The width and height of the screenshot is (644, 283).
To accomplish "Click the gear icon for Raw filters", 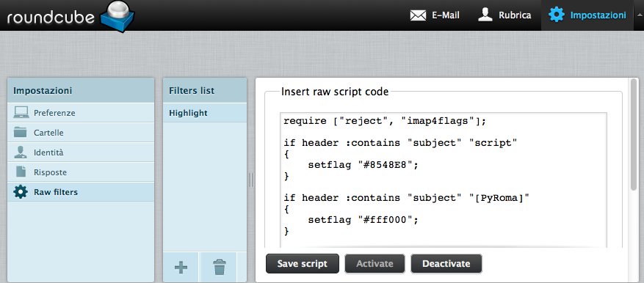I will (x=21, y=192).
